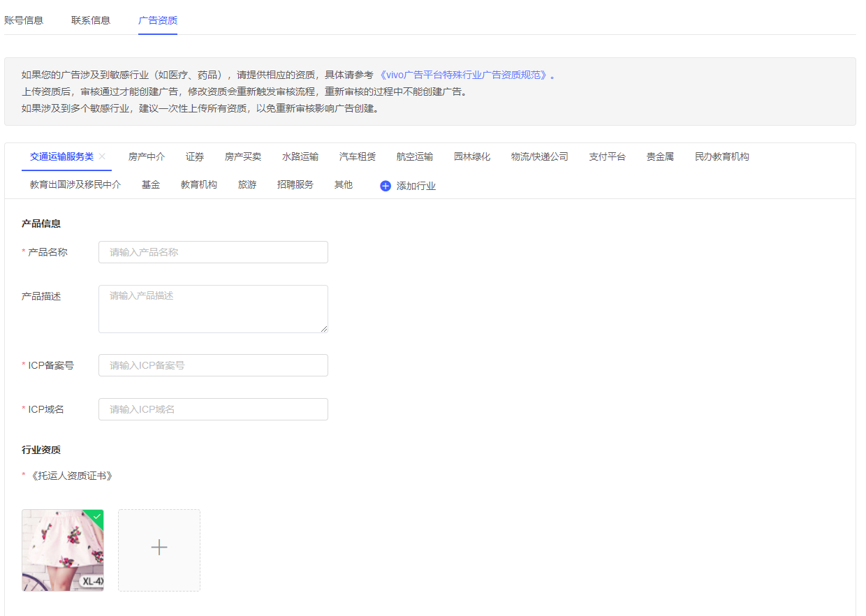
Task: Select the 民办教育机构 industry tab
Action: [x=721, y=156]
